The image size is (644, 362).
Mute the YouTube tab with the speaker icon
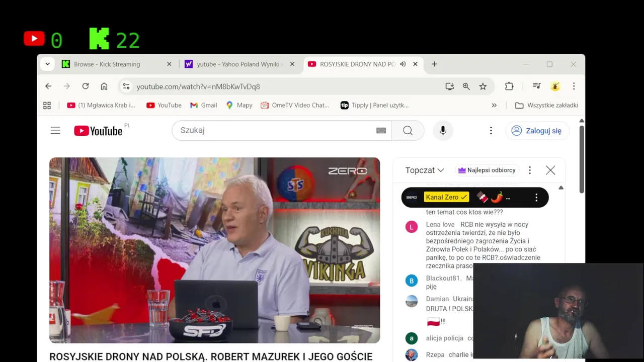403,64
